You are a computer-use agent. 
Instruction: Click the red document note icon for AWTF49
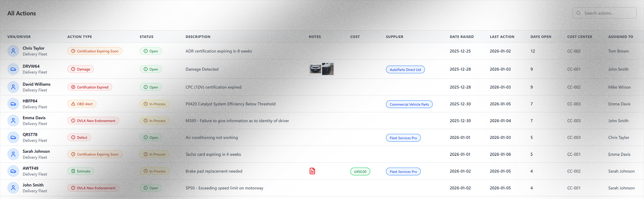pyautogui.click(x=312, y=171)
